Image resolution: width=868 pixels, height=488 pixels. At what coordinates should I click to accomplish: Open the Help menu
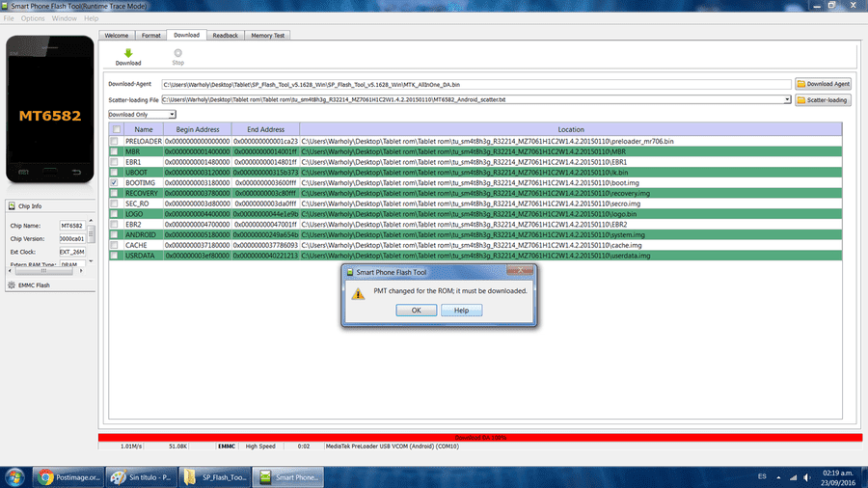click(92, 18)
